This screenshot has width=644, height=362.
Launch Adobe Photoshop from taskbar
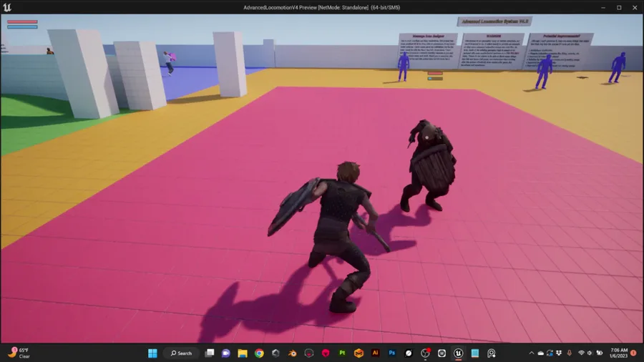point(392,353)
